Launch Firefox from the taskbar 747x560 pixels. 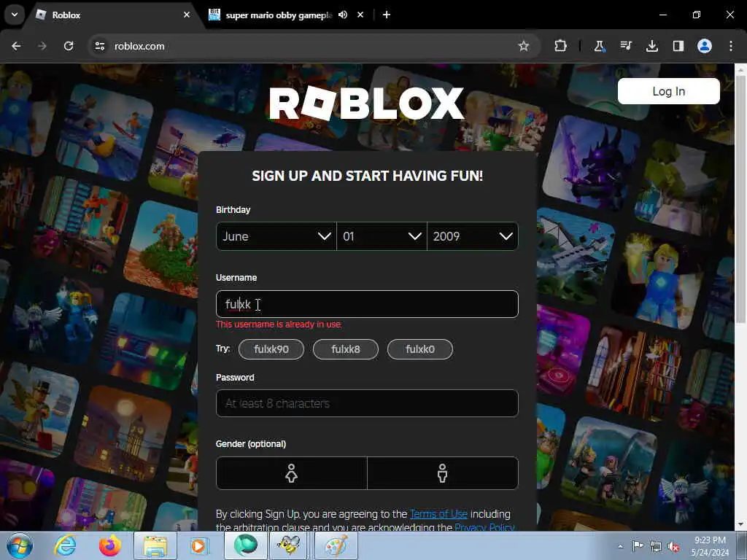point(110,545)
